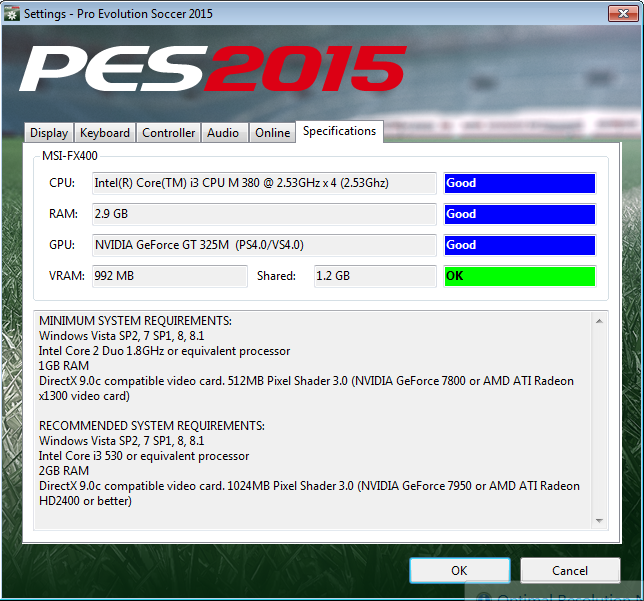The width and height of the screenshot is (644, 601).
Task: Select the Controller tab
Action: coord(169,133)
